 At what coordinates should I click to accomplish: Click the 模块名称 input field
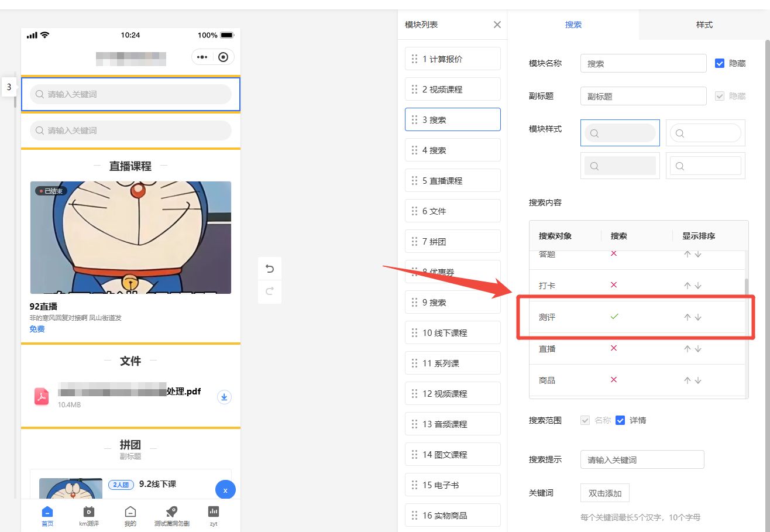[x=644, y=63]
